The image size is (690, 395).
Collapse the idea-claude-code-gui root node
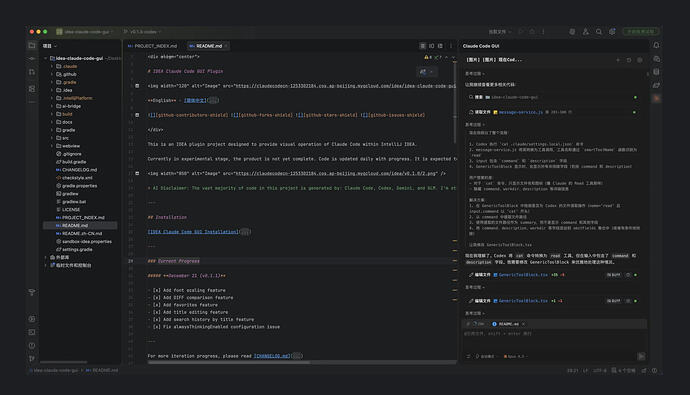[45, 58]
